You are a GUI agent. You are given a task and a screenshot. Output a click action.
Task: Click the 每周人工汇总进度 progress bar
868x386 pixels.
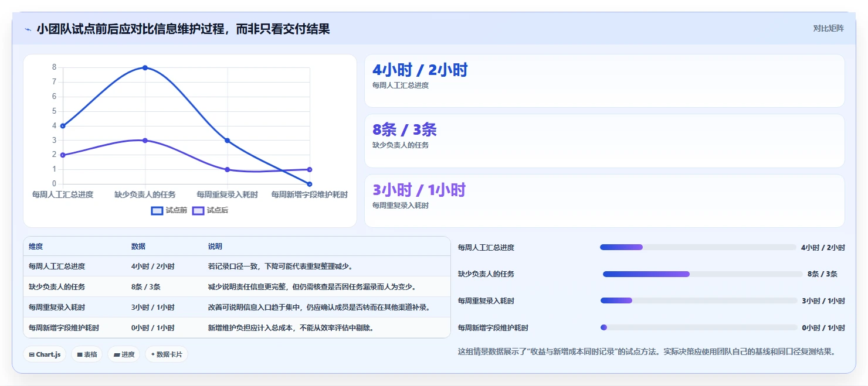[698, 247]
